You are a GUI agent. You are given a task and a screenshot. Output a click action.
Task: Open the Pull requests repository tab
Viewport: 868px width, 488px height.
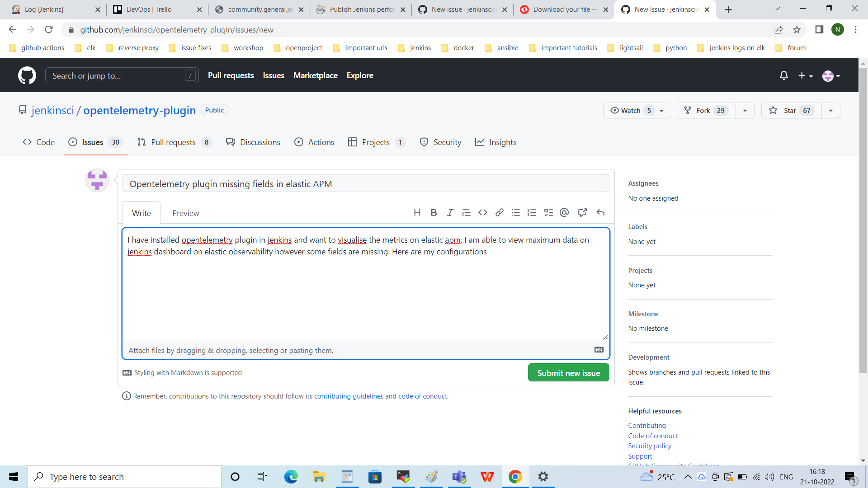coord(174,142)
